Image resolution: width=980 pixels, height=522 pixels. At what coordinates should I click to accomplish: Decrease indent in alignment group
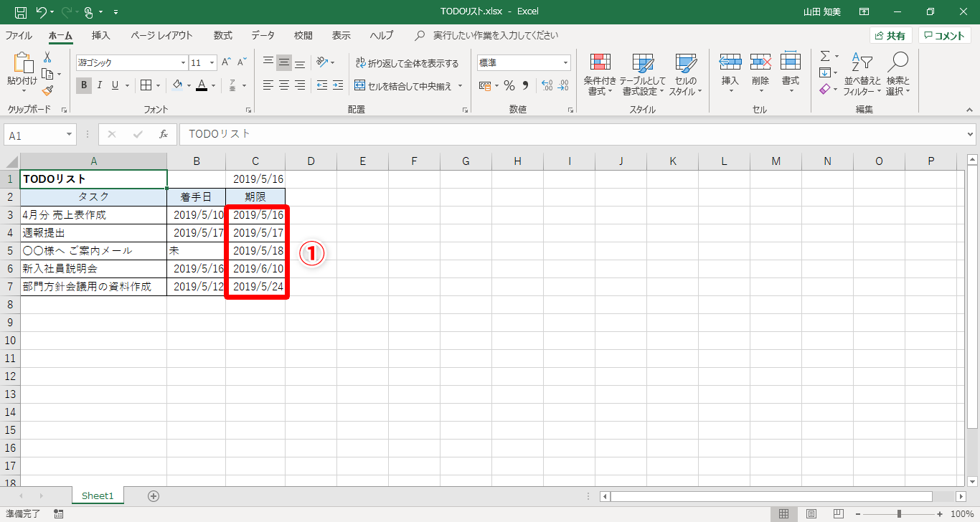click(x=321, y=85)
